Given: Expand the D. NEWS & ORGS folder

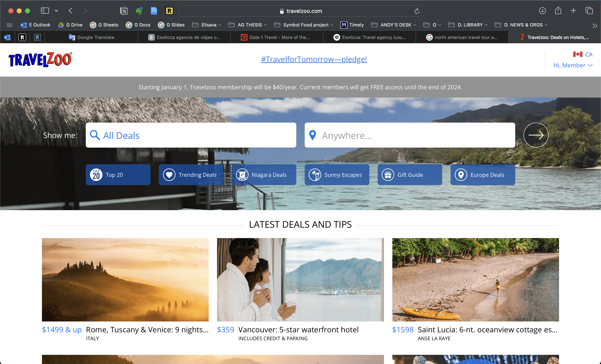Looking at the screenshot, I should 521,25.
